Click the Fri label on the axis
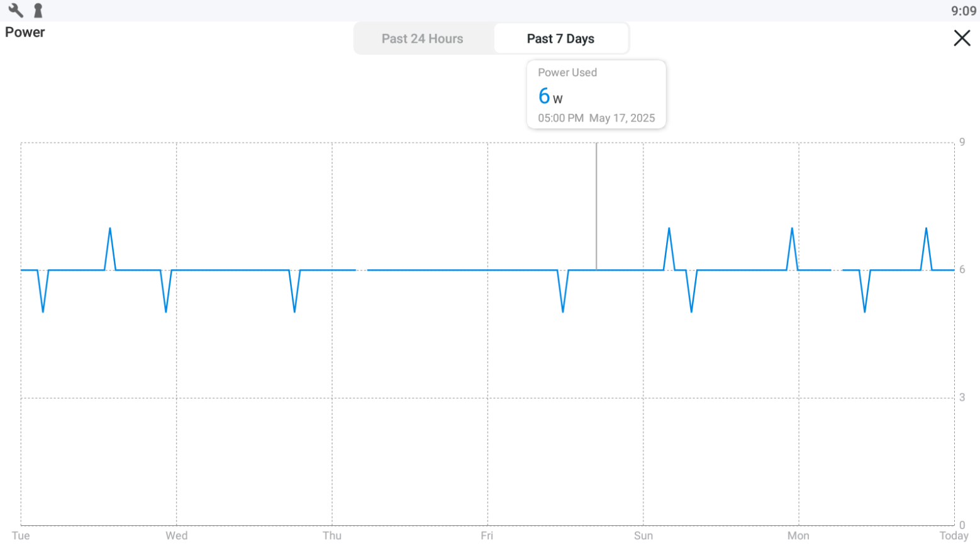This screenshot has height=546, width=980. 487,535
